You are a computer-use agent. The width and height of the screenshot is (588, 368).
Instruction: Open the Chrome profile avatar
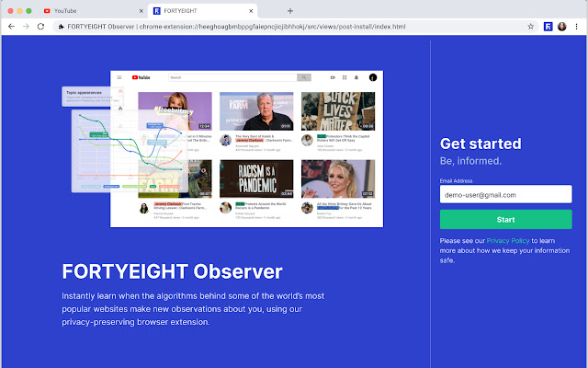point(561,27)
